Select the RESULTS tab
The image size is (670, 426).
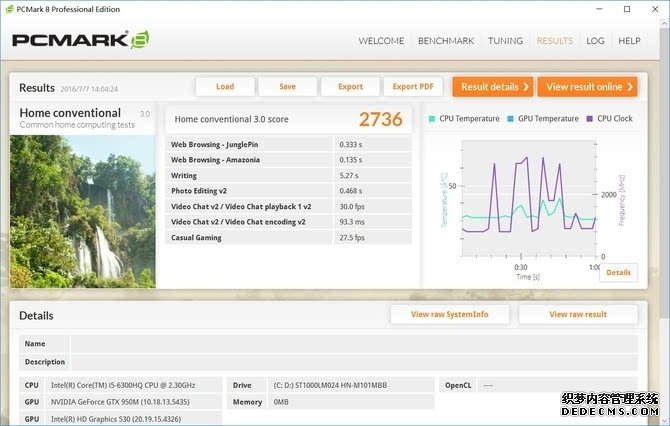click(x=555, y=41)
